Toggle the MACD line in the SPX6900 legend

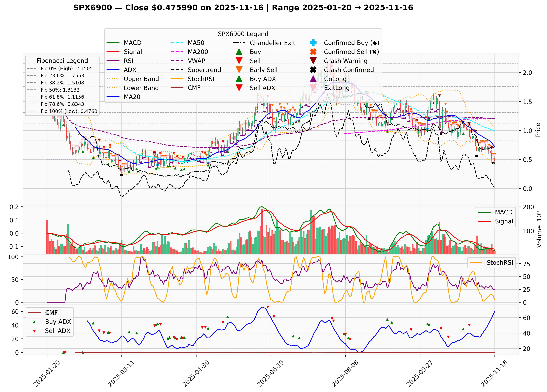[x=113, y=42]
